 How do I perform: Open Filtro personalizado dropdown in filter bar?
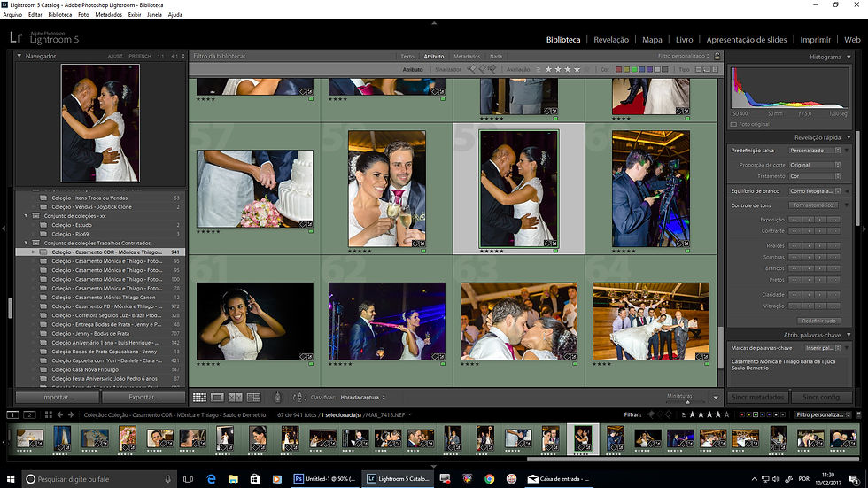coord(684,56)
